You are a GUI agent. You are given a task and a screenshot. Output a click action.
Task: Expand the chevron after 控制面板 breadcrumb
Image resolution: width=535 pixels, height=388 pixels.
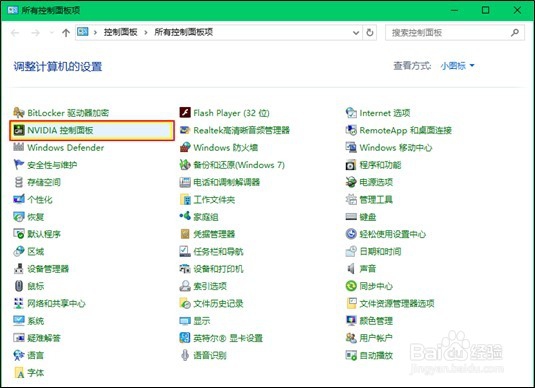click(x=146, y=32)
